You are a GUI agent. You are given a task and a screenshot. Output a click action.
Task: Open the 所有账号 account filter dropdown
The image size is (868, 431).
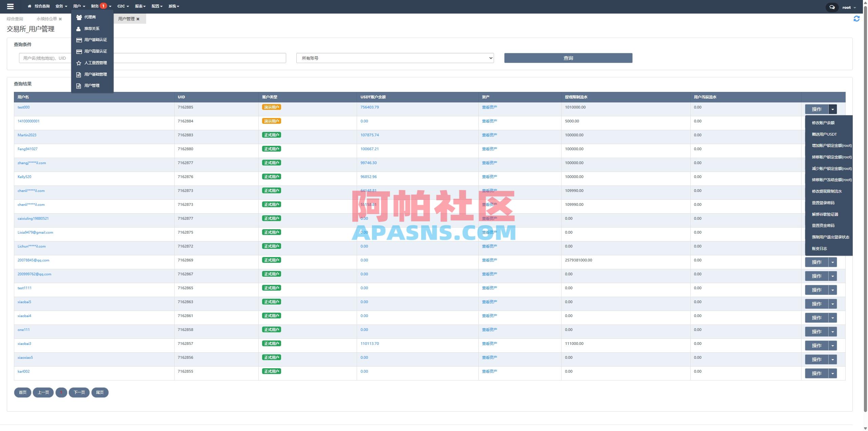[394, 58]
